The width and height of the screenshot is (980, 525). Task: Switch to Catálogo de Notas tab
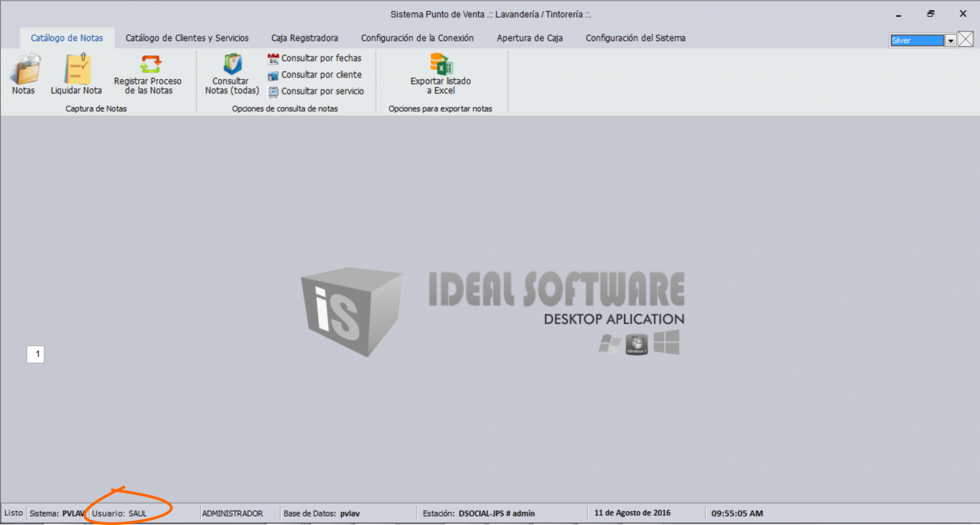tap(67, 38)
